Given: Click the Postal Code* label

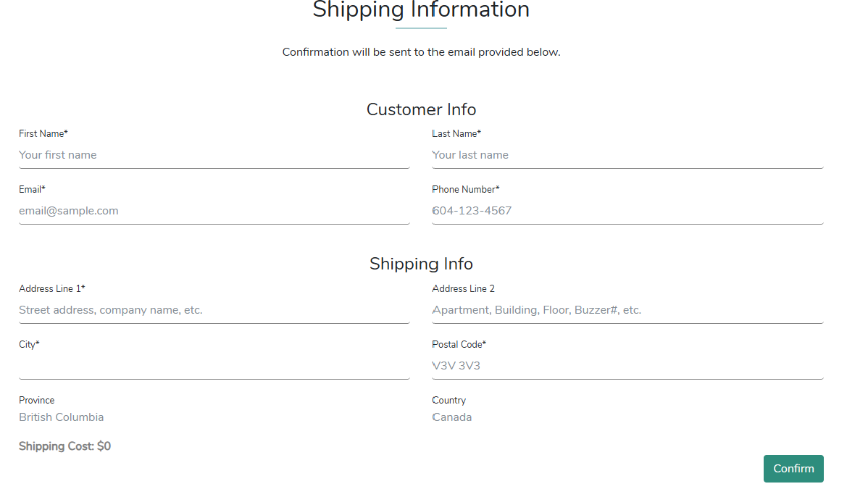Looking at the screenshot, I should [459, 345].
